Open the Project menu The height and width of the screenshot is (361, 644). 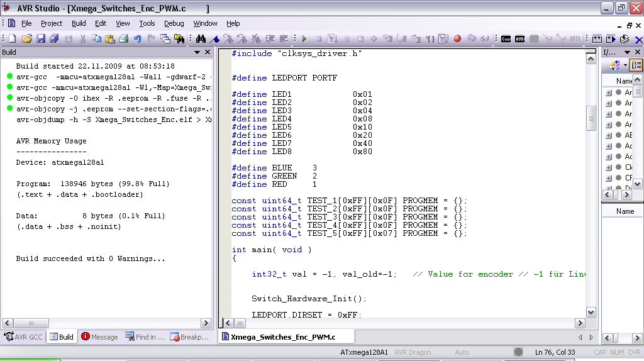point(52,23)
